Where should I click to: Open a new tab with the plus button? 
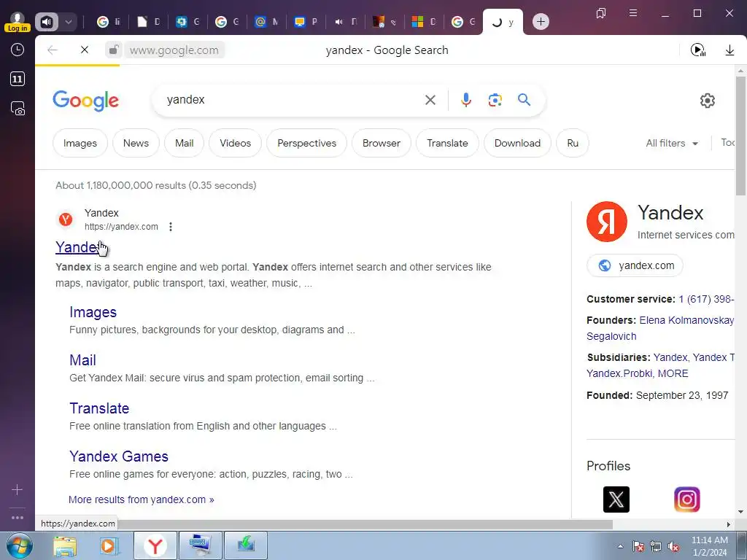tap(541, 22)
